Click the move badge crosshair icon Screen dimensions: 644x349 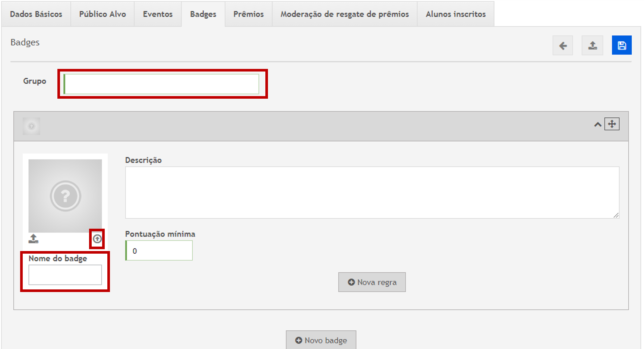[x=612, y=124]
